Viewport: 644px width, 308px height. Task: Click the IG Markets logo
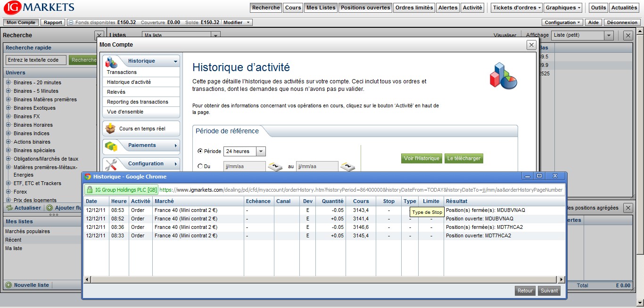coord(39,8)
